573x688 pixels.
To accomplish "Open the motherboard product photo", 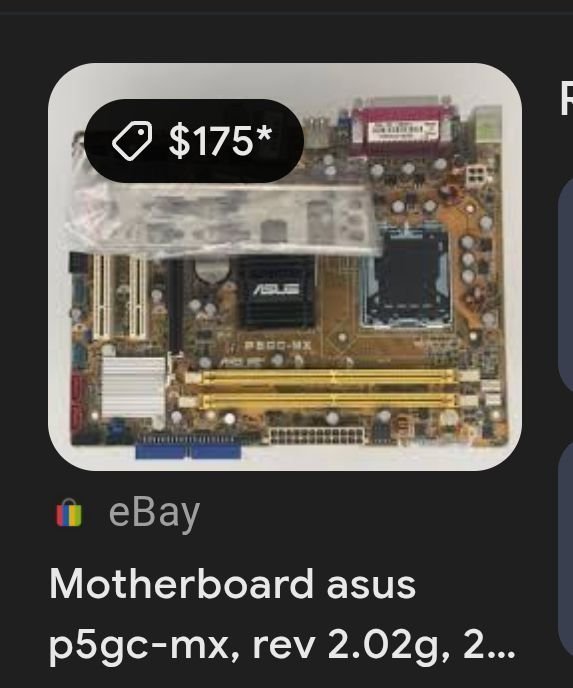I will (285, 267).
